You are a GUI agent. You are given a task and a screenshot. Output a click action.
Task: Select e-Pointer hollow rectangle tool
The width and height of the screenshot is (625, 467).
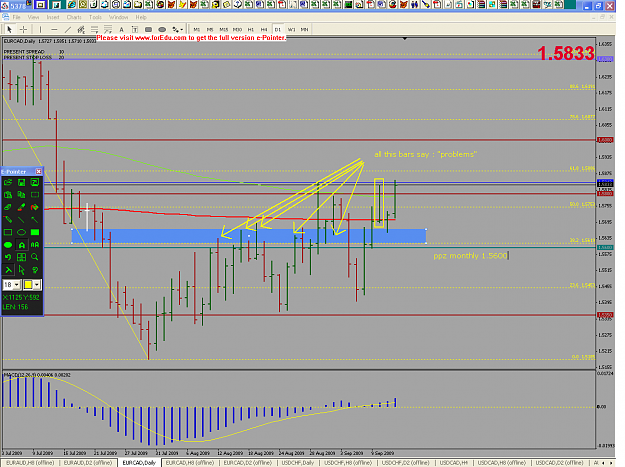(x=8, y=232)
